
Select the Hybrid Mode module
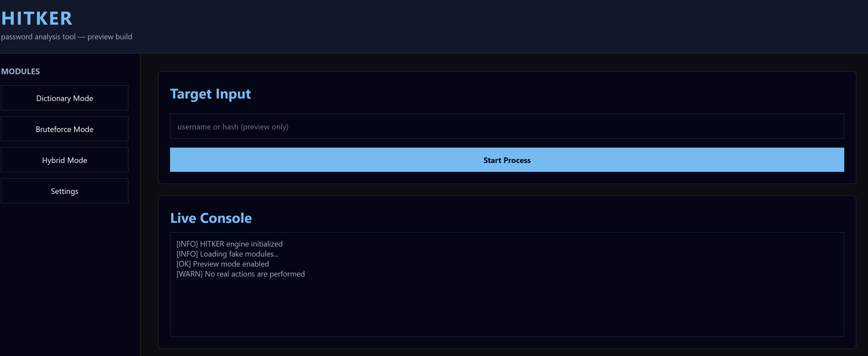tap(64, 160)
